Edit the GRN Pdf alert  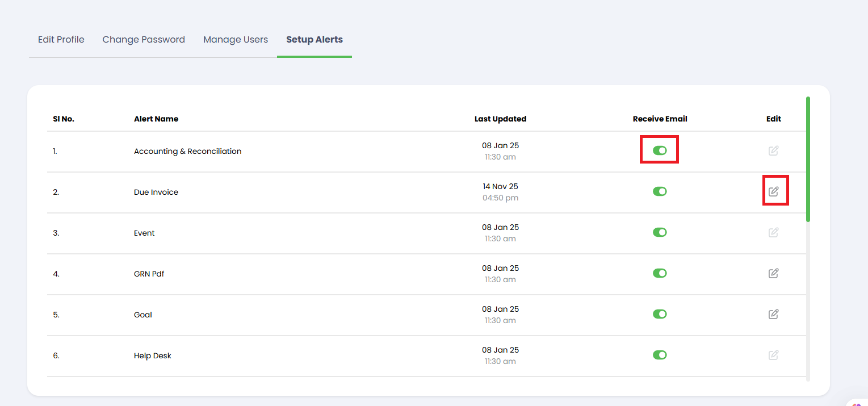tap(773, 273)
